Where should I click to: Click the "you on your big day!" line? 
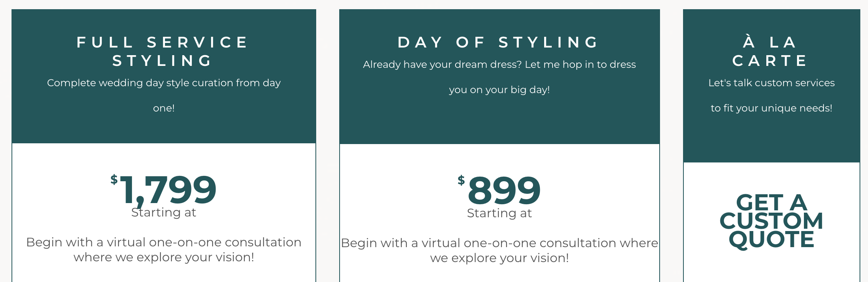coord(499,90)
